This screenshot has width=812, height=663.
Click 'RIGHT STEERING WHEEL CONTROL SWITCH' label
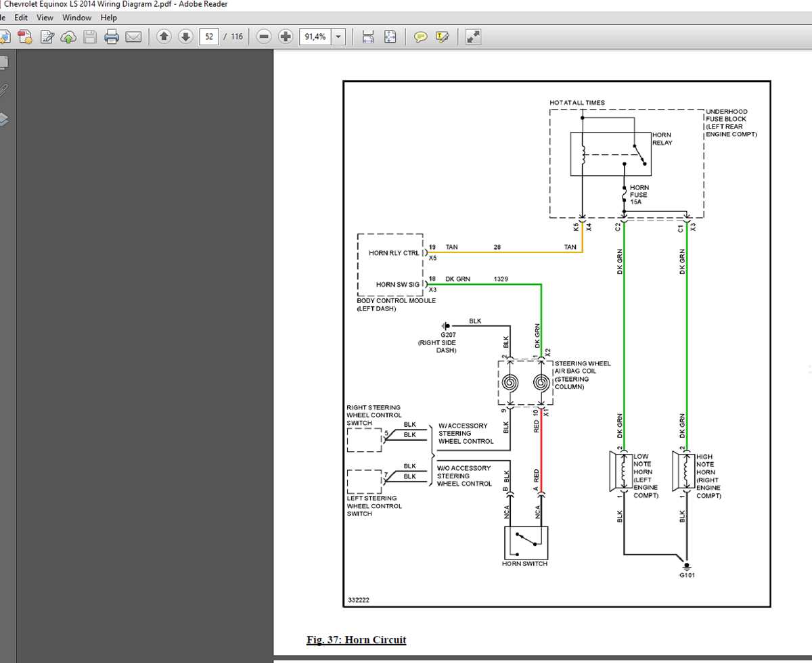click(374, 415)
